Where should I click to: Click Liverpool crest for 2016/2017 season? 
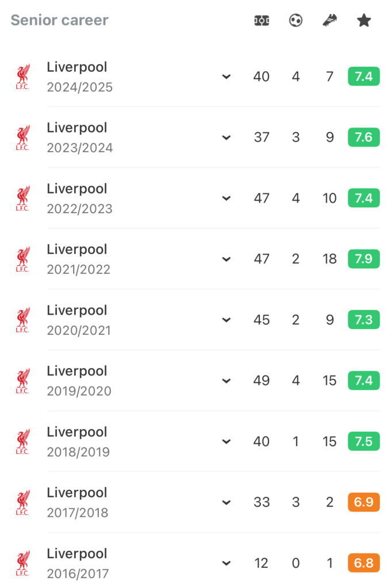22,563
